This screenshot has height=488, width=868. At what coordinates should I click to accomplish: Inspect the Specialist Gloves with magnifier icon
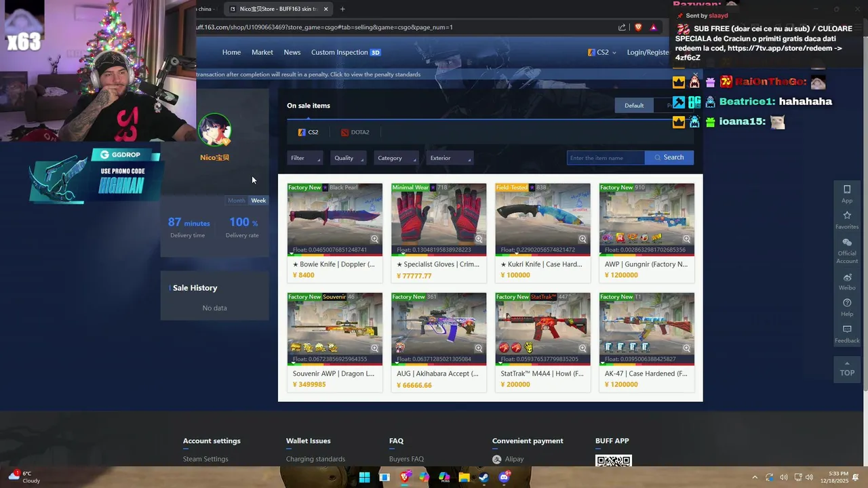[479, 239]
